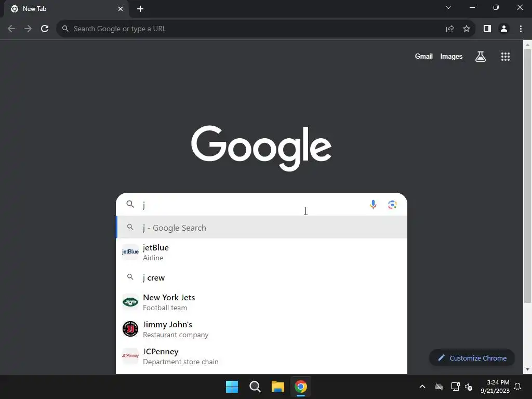Open the Windows Start menu
Viewport: 532px width, 399px height.
click(x=232, y=387)
